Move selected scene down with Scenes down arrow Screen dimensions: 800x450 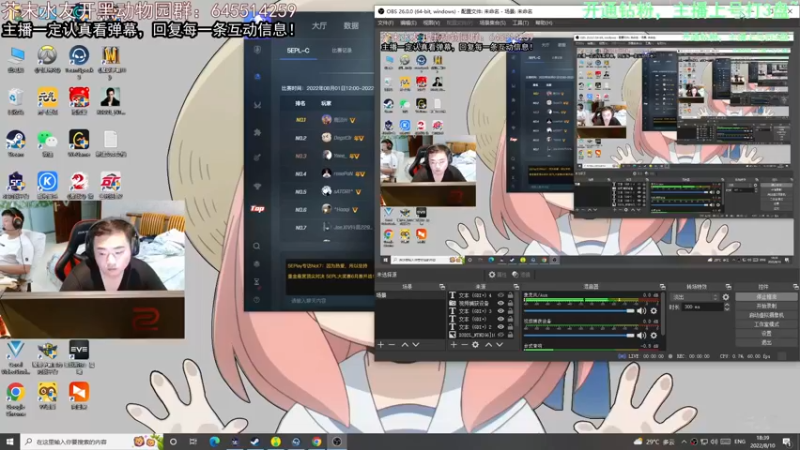[x=416, y=345]
